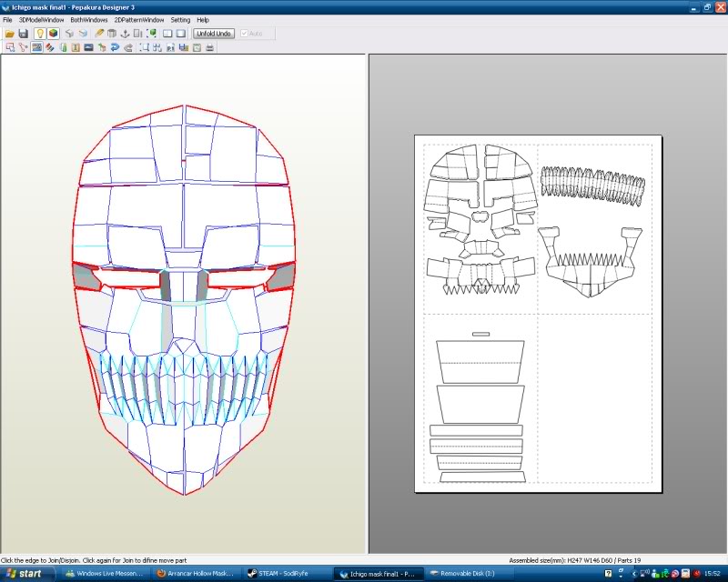This screenshot has width=728, height=582.
Task: Click the arrange-parts grid icon
Action: tap(157, 47)
